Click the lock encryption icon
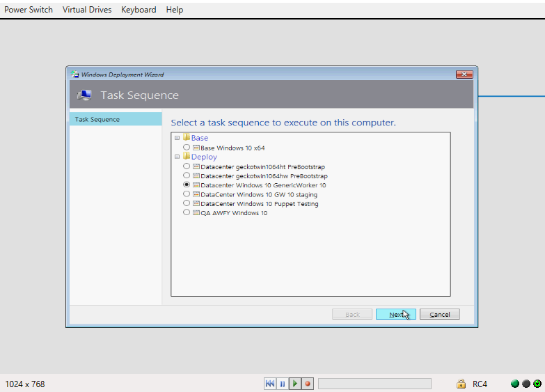The width and height of the screenshot is (545, 392). (x=461, y=384)
